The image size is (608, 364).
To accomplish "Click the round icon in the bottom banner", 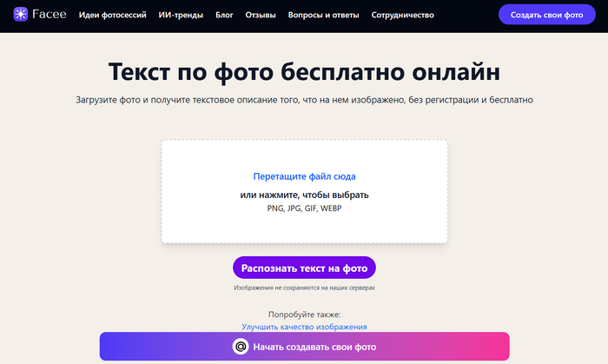I will coord(241,347).
